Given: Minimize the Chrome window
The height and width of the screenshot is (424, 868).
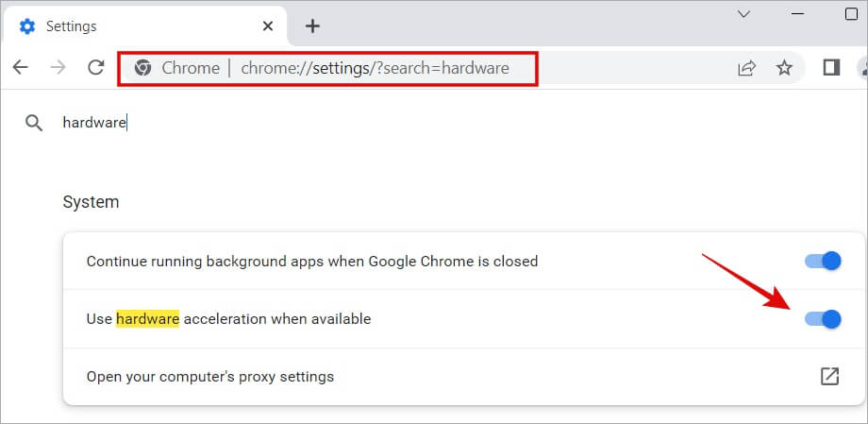Looking at the screenshot, I should click(x=798, y=14).
